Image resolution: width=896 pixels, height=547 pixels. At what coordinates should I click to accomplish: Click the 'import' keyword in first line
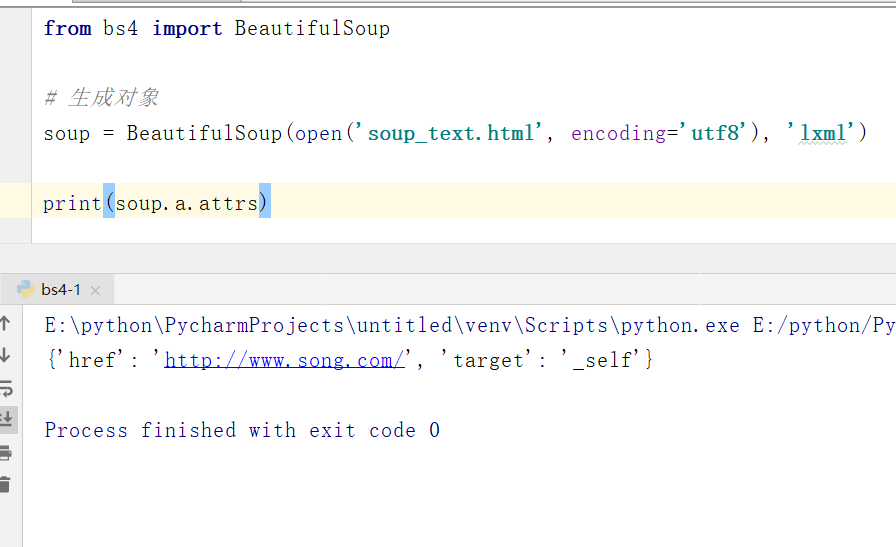(x=187, y=28)
